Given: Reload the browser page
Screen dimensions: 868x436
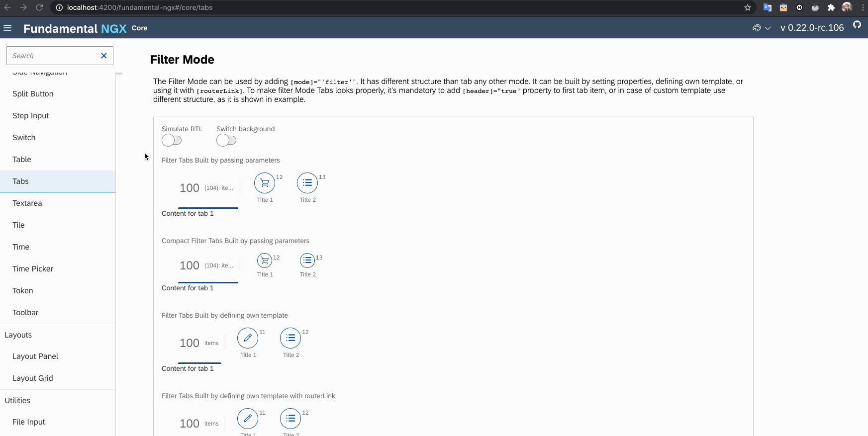Looking at the screenshot, I should [x=39, y=7].
